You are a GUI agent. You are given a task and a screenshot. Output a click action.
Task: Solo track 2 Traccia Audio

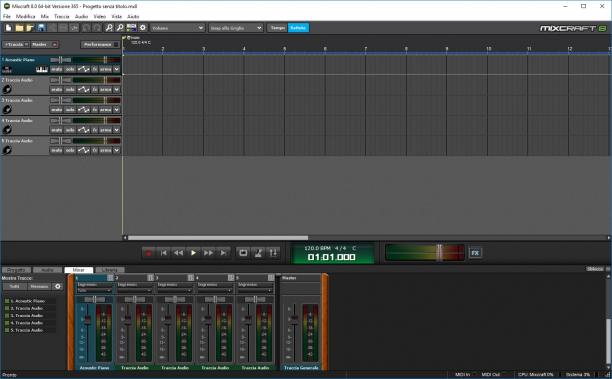(70, 89)
